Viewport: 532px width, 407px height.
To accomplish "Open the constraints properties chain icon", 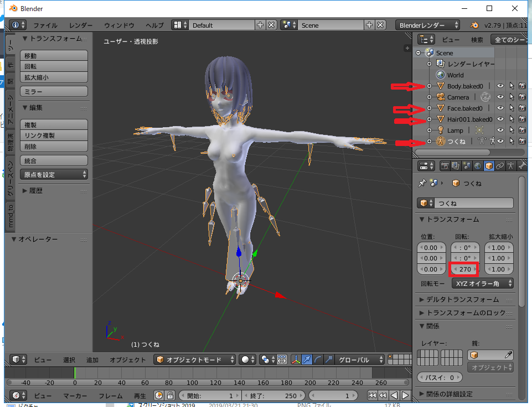I will pyautogui.click(x=500, y=166).
